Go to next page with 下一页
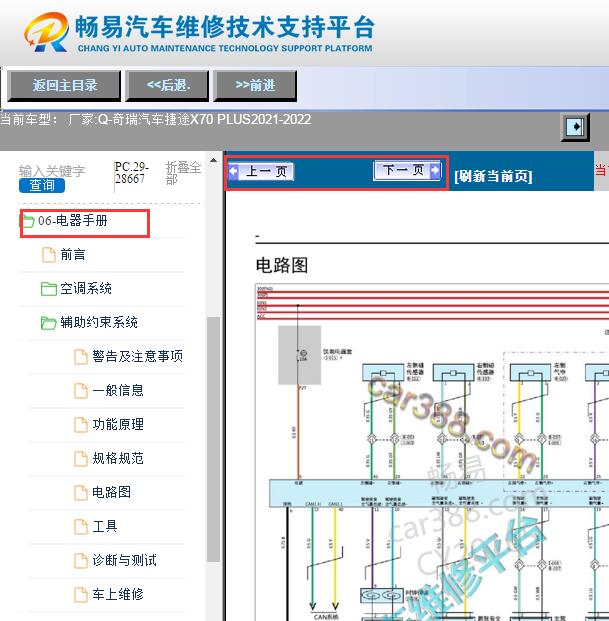609x621 pixels. [407, 171]
